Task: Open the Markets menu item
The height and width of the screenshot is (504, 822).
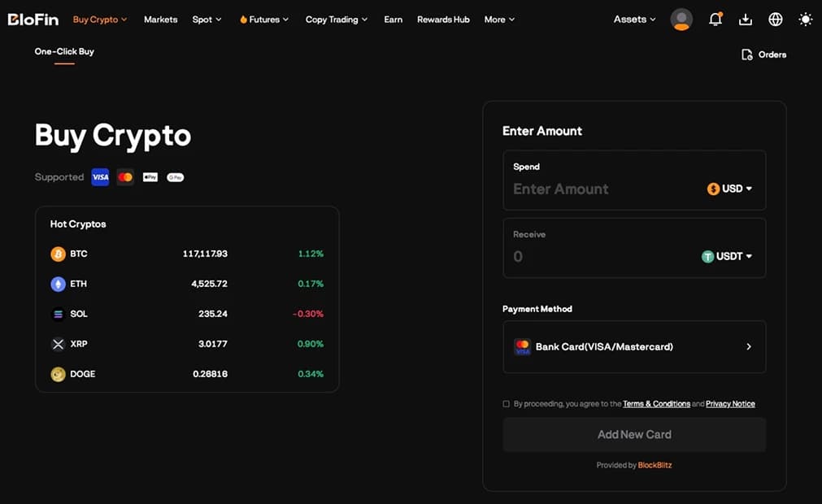Action: pyautogui.click(x=160, y=20)
